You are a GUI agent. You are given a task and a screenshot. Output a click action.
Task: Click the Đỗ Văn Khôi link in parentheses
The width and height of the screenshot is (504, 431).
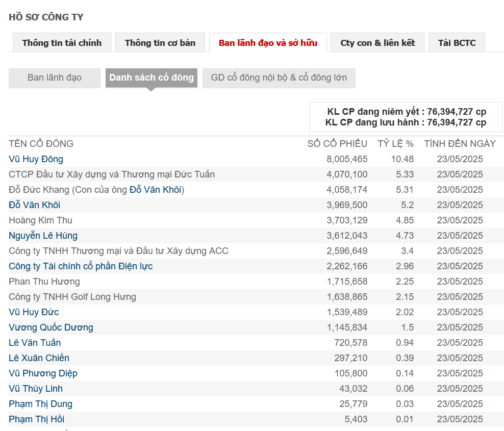coord(156,190)
